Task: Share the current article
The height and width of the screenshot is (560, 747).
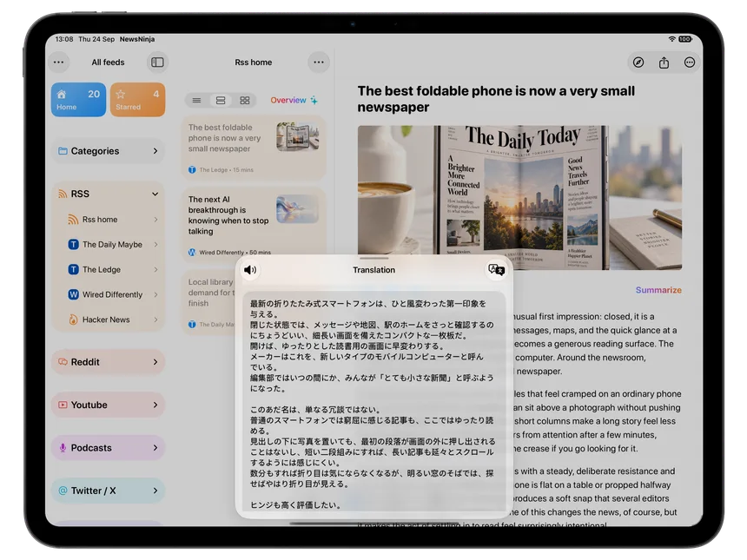Action: click(664, 63)
